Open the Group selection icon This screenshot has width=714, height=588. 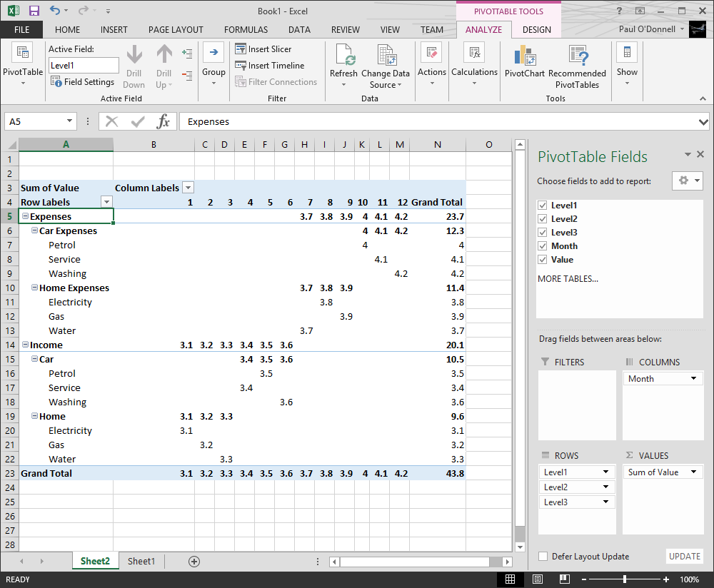[213, 53]
